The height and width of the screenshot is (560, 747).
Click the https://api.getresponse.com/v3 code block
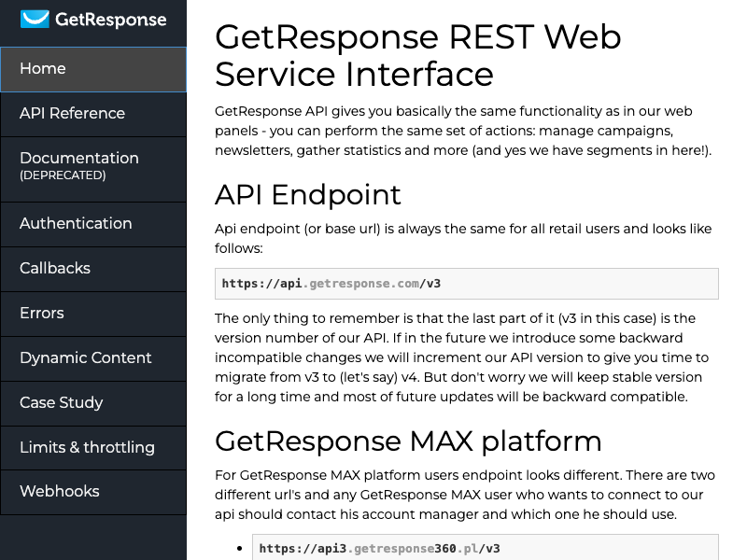coord(466,284)
